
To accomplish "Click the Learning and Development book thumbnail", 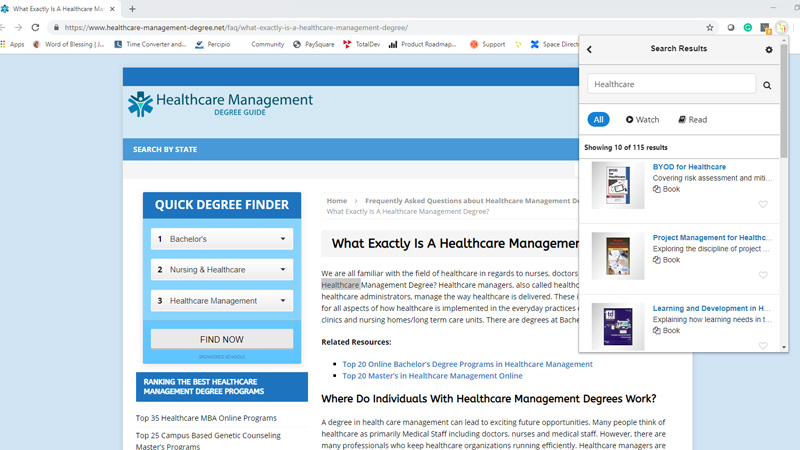I will coord(618,327).
